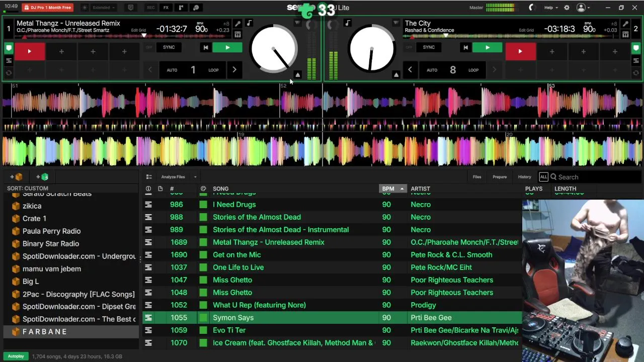The width and height of the screenshot is (644, 362).
Task: Click the ALL search filter button
Action: (543, 177)
